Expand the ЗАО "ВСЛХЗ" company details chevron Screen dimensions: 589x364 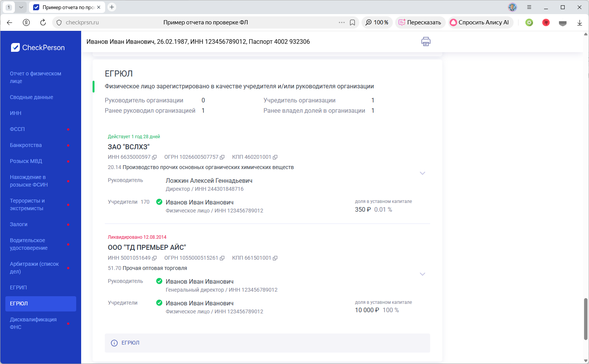click(x=422, y=173)
